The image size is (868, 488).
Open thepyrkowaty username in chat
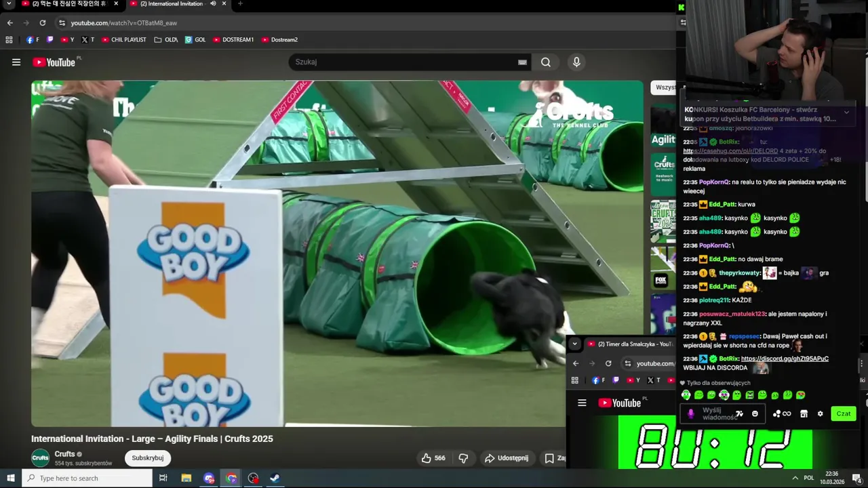[x=739, y=272]
